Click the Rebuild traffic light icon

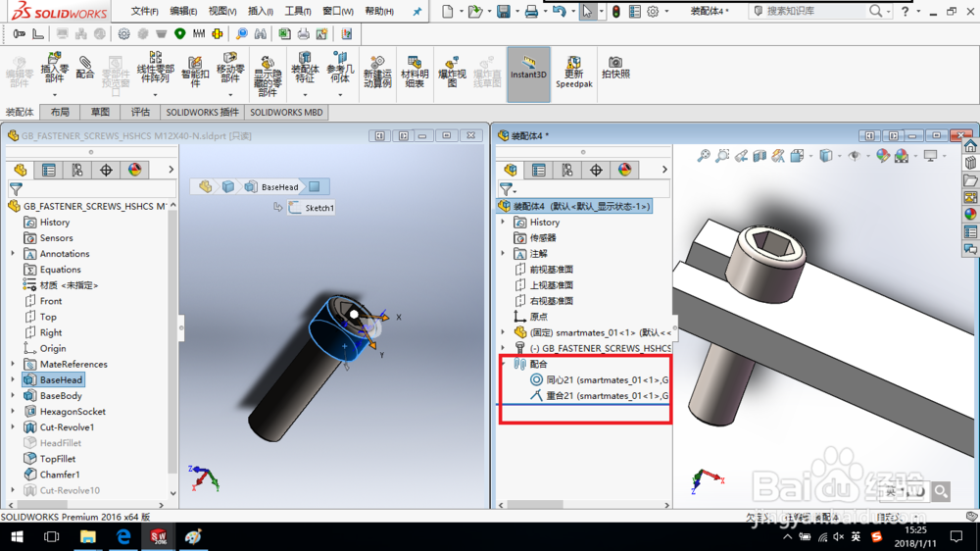pos(616,11)
